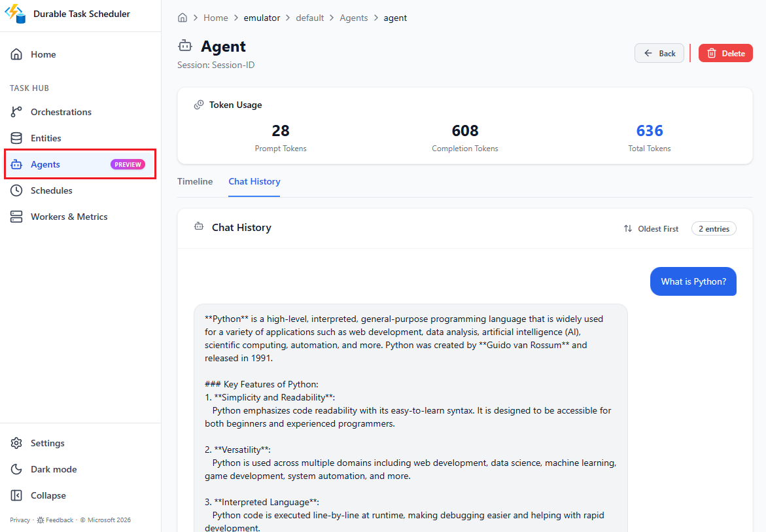Open Orchestrations in the Task Hub
Viewport: 766px width, 532px height.
80,112
